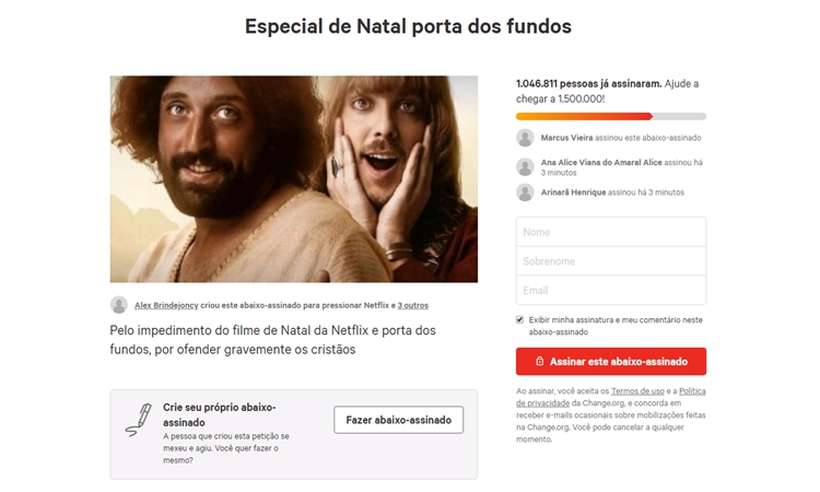Image resolution: width=820 pixels, height=492 pixels.
Task: Open the '3 outros' link
Action: pyautogui.click(x=413, y=305)
